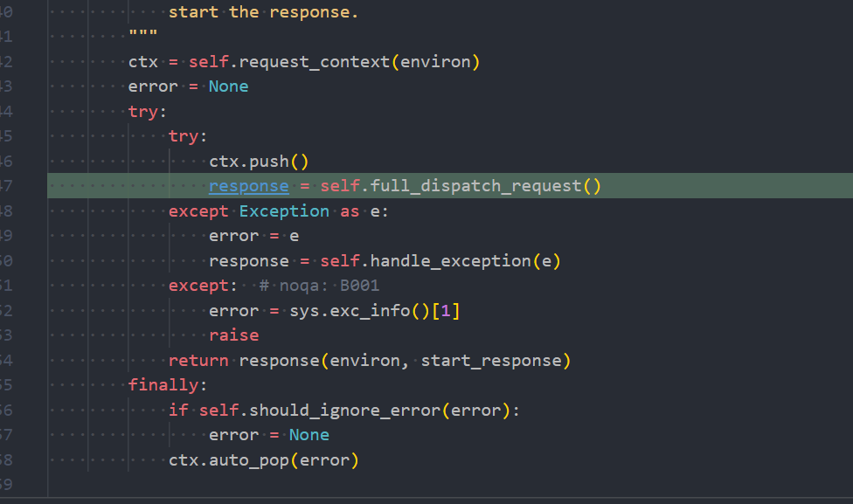This screenshot has width=853, height=504.
Task: Click the "finally" keyword
Action: [164, 385]
